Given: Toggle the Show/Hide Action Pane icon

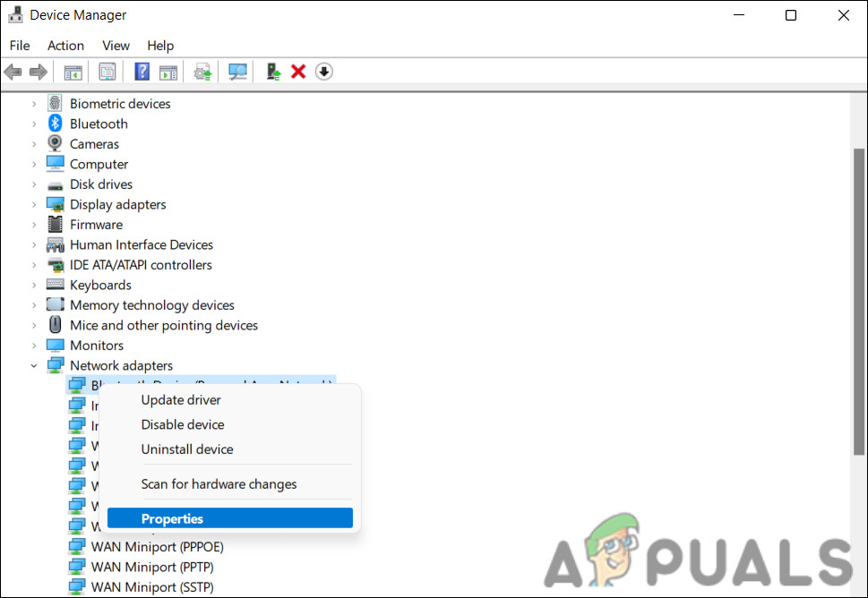Looking at the screenshot, I should point(168,72).
